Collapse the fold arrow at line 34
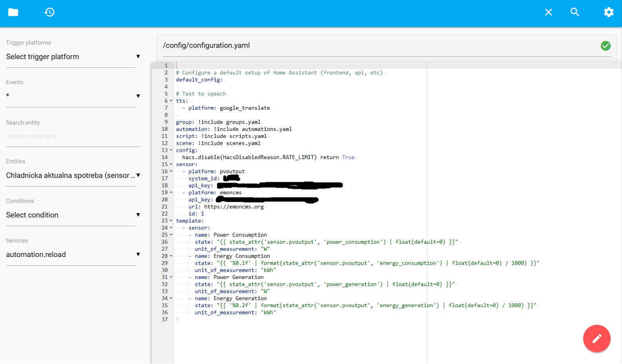The height and width of the screenshot is (364, 622). coord(171,299)
